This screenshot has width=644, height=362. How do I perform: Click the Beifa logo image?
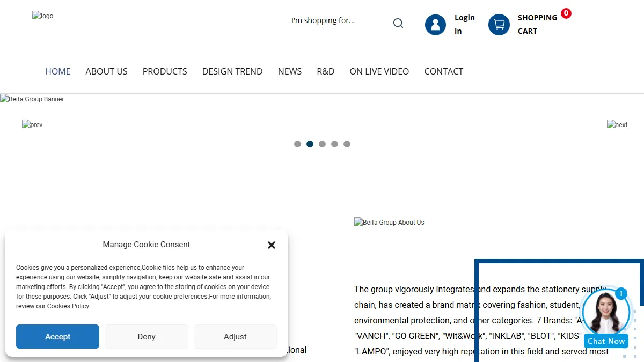click(x=43, y=16)
